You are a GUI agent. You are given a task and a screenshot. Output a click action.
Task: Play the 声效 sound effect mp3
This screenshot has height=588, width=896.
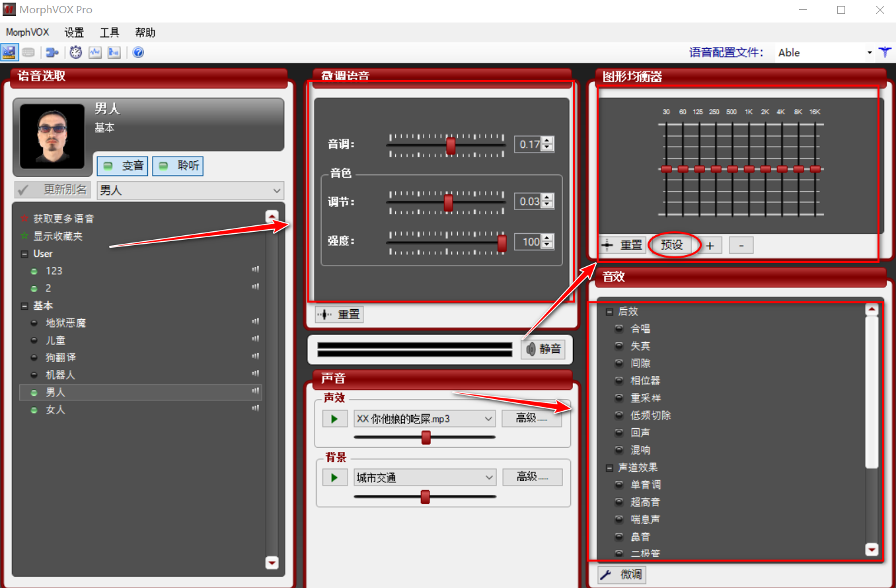(335, 419)
